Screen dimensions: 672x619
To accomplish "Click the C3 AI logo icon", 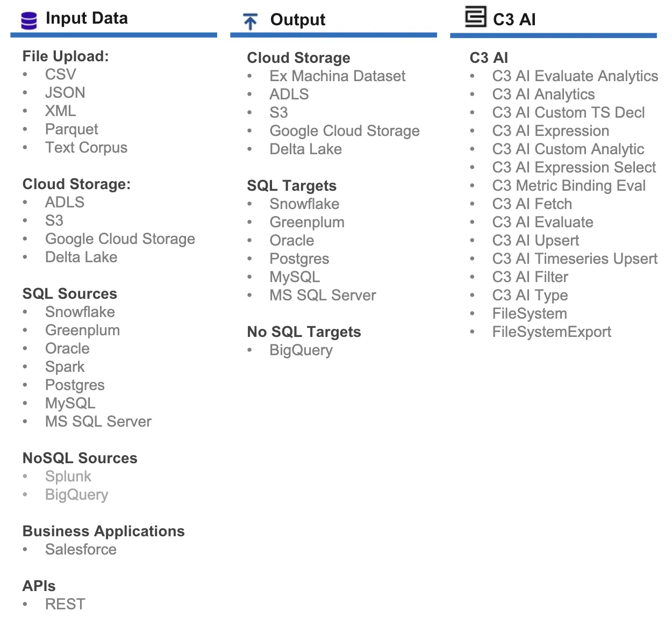I will 476,17.
